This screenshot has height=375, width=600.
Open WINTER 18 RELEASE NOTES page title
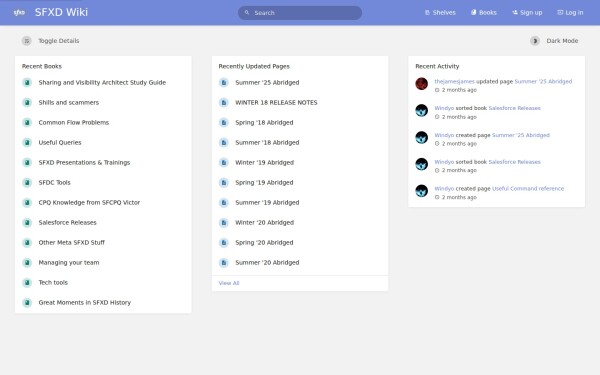point(276,103)
